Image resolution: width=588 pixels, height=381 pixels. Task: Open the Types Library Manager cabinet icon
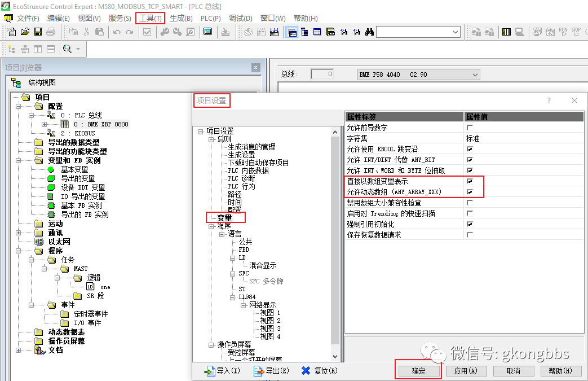click(x=330, y=32)
